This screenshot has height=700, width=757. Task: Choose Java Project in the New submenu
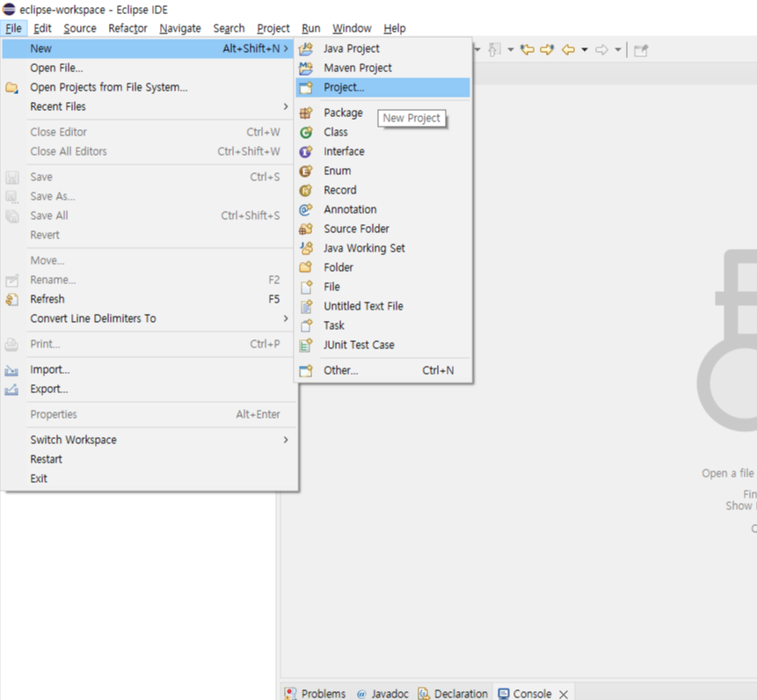[x=382, y=48]
